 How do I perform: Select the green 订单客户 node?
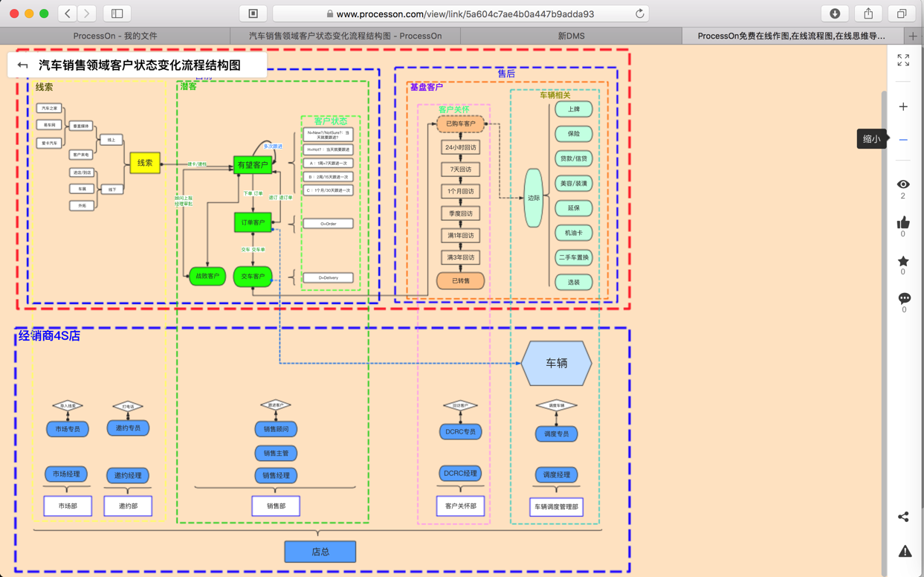click(253, 222)
